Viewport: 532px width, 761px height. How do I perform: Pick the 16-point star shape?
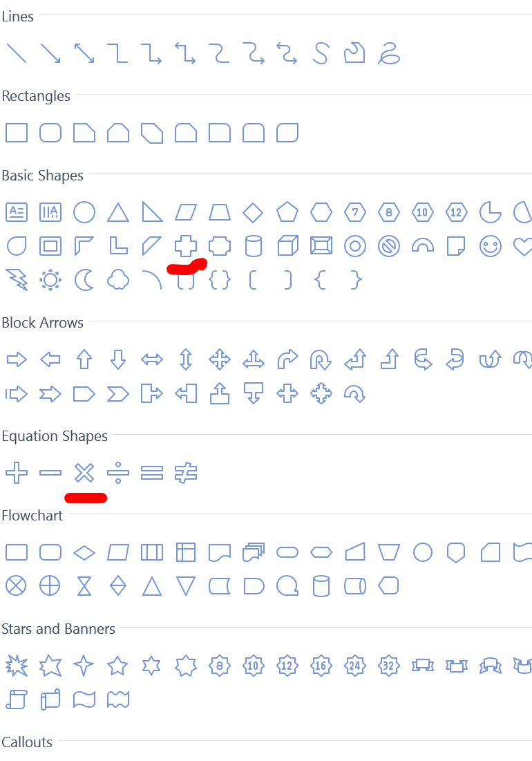pos(321,666)
